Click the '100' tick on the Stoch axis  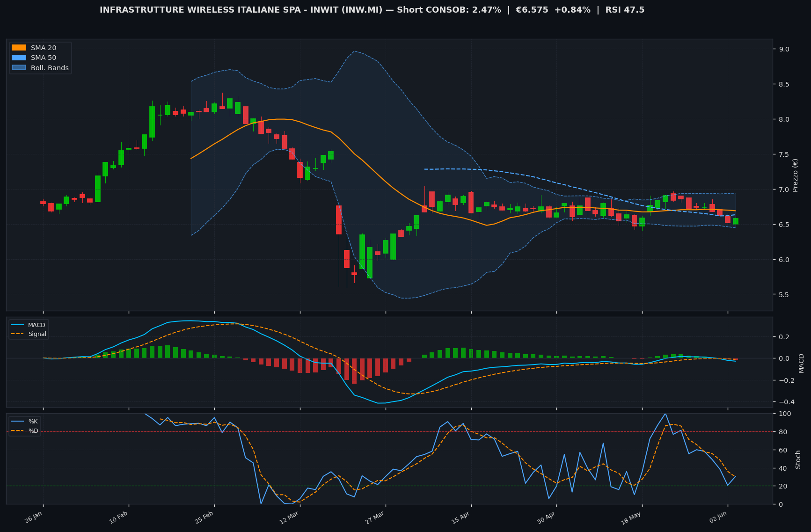pos(785,414)
